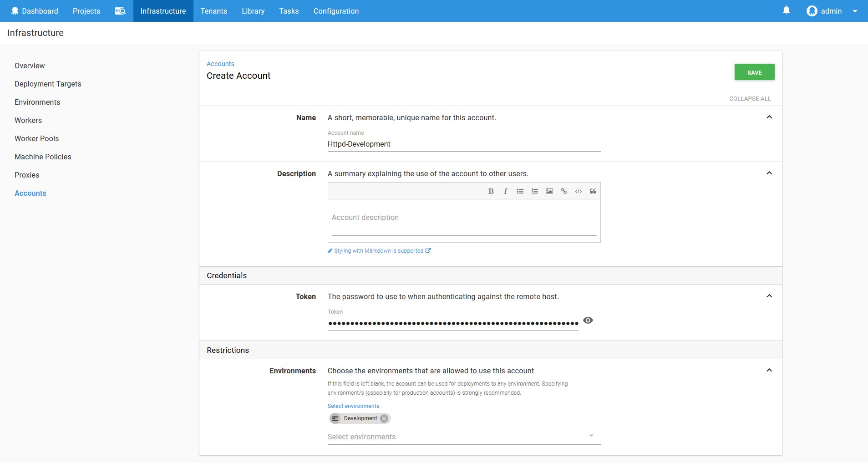This screenshot has height=463, width=868.
Task: Remove the Development environment chip
Action: click(x=384, y=418)
